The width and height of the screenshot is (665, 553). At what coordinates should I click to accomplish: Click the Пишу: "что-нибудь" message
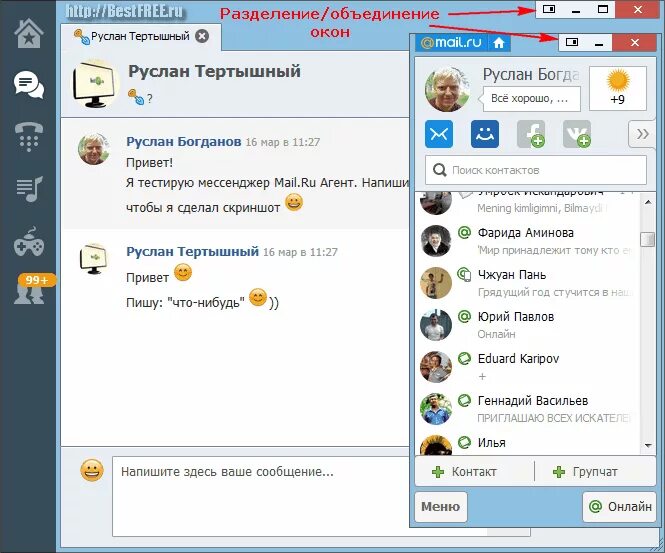tap(202, 301)
